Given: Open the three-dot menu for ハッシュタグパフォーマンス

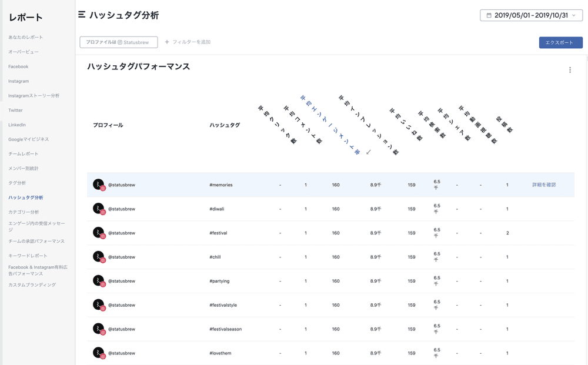Looking at the screenshot, I should 570,70.
